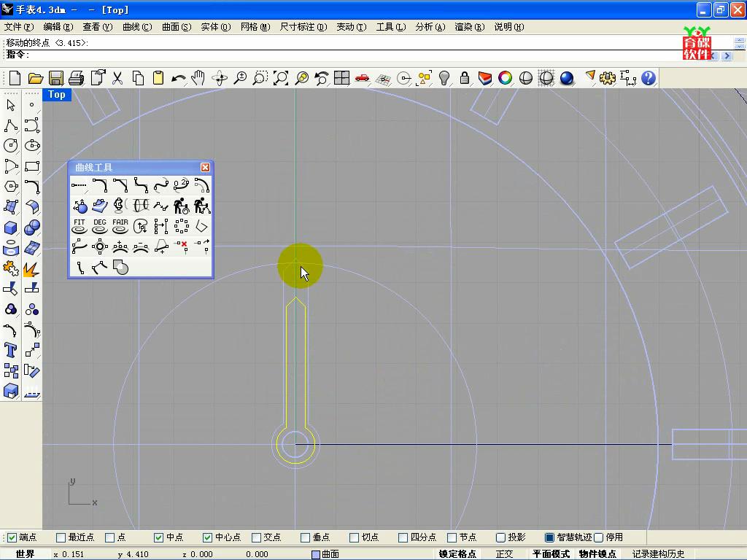
Task: Enable the 最近点 snap checkbox
Action: tap(61, 537)
